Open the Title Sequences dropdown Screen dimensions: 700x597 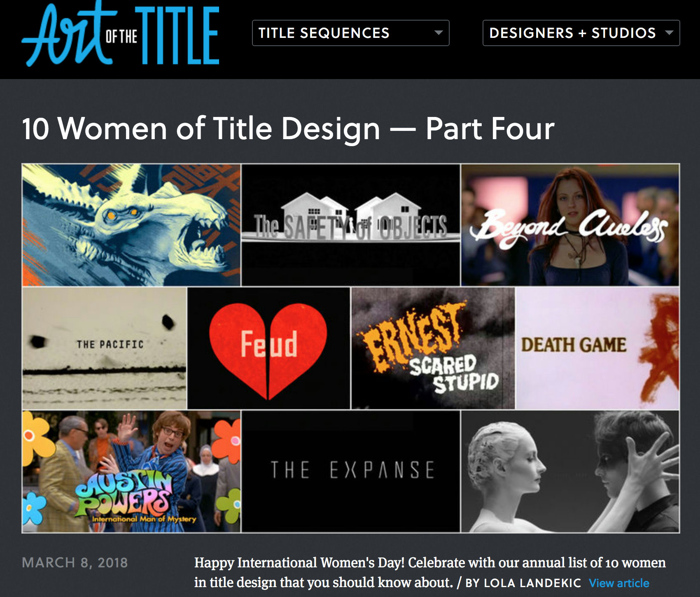click(x=350, y=33)
